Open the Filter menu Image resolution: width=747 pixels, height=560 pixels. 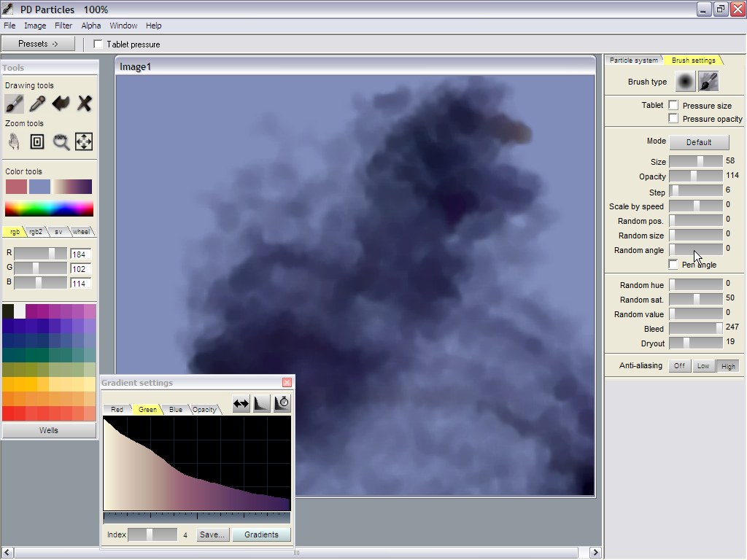point(63,26)
